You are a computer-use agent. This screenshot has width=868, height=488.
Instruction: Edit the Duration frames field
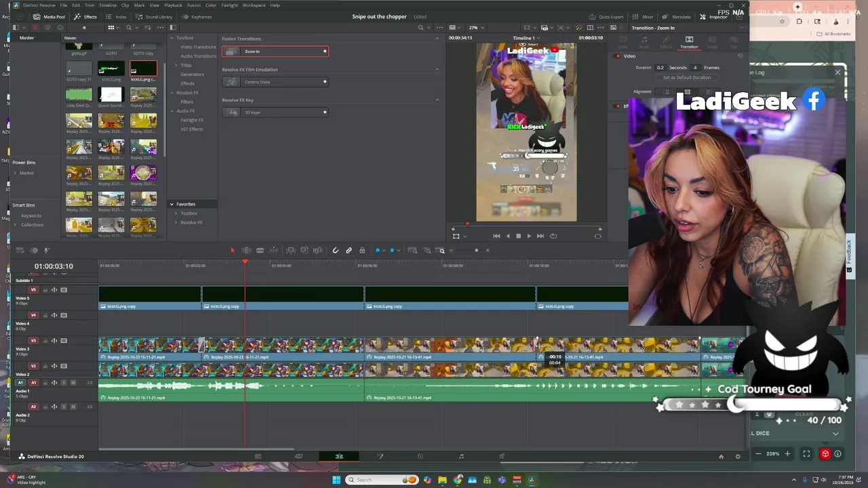coord(695,68)
